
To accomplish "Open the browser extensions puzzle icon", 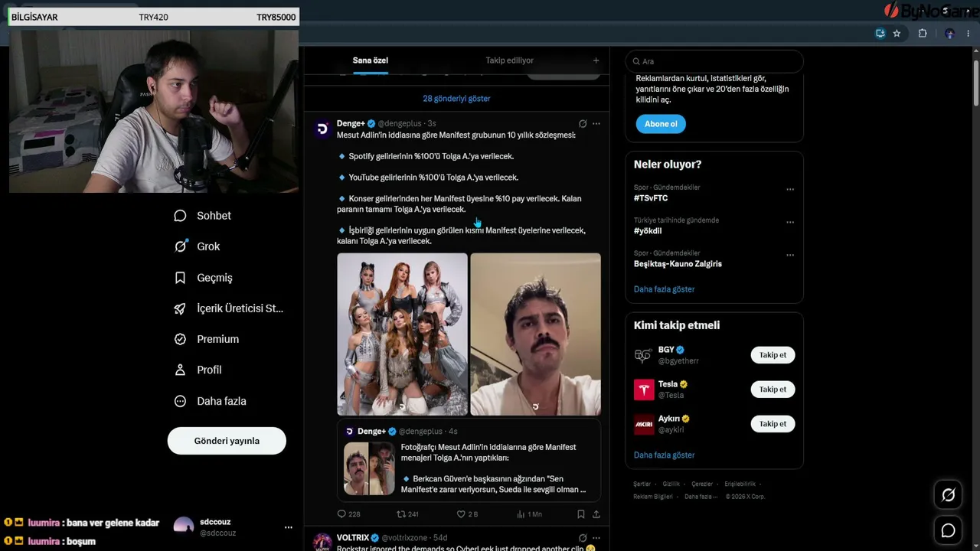I will (x=923, y=34).
